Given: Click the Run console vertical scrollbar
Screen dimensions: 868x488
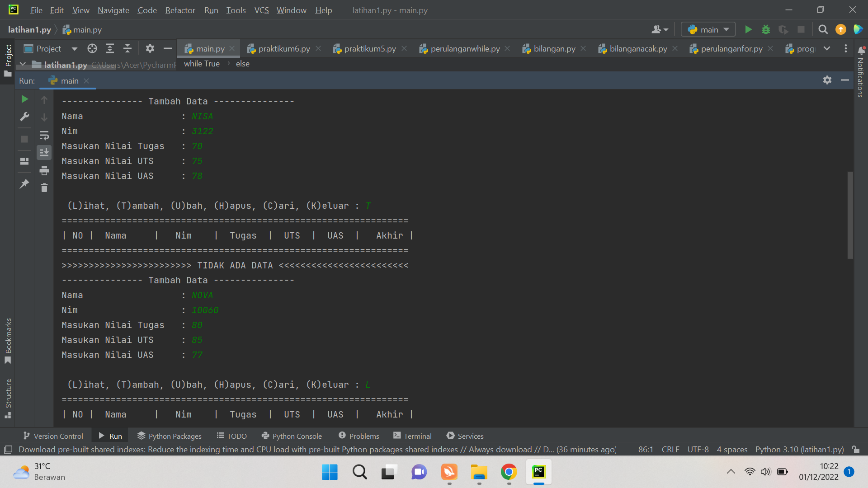Looking at the screenshot, I should click(850, 215).
